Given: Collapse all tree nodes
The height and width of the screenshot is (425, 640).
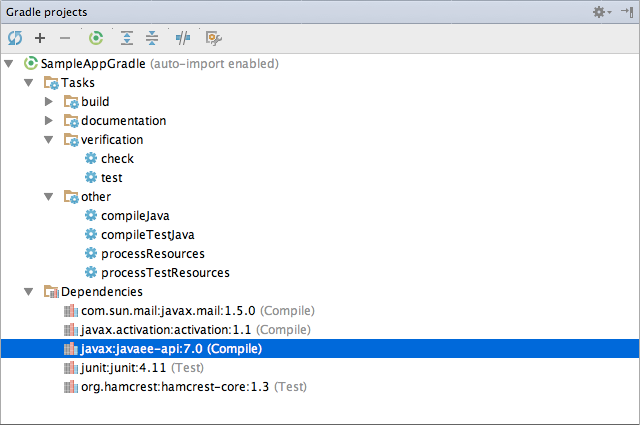Looking at the screenshot, I should [x=152, y=38].
